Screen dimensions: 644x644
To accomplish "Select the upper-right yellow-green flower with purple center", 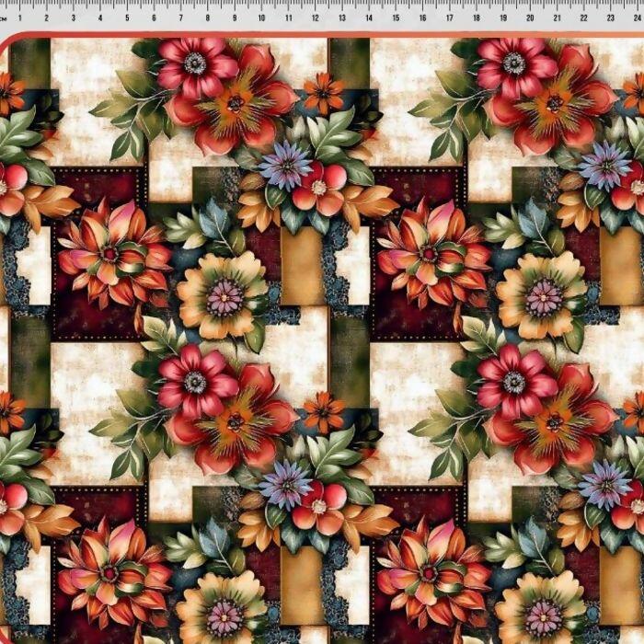I will (x=543, y=296).
